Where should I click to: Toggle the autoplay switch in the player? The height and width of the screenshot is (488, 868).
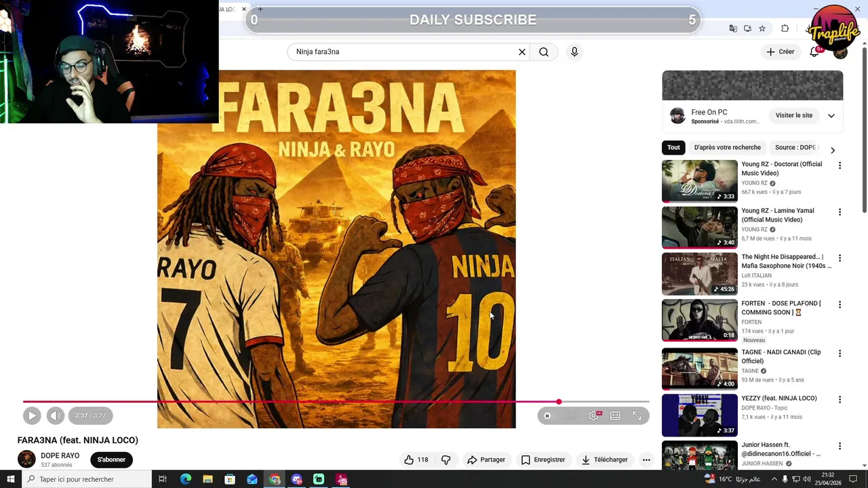click(x=547, y=415)
